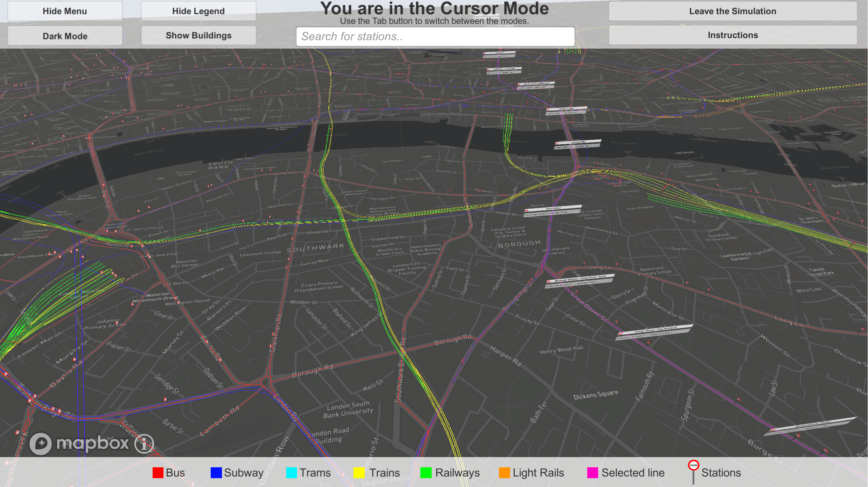Open the Mapbox info icon
The image size is (868, 487).
(x=144, y=443)
